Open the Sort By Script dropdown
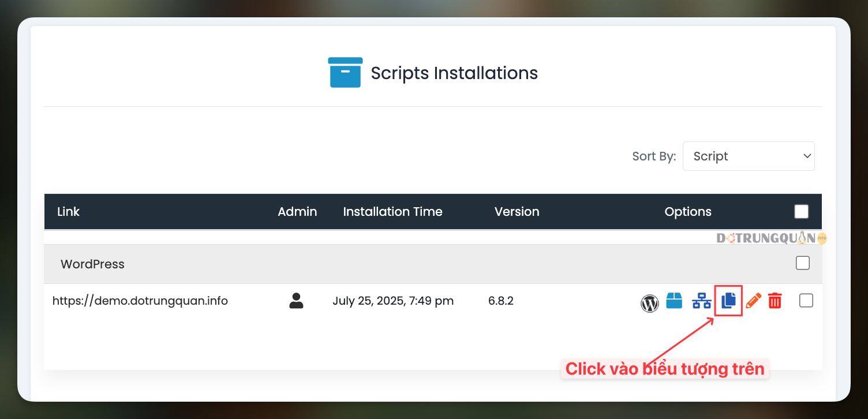The height and width of the screenshot is (419, 868). tap(748, 156)
